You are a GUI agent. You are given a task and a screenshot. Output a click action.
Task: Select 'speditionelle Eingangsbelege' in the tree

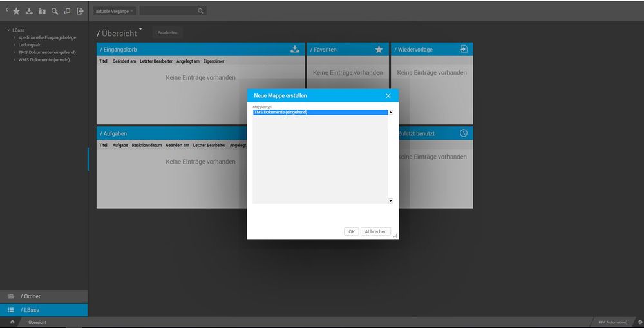pos(47,37)
